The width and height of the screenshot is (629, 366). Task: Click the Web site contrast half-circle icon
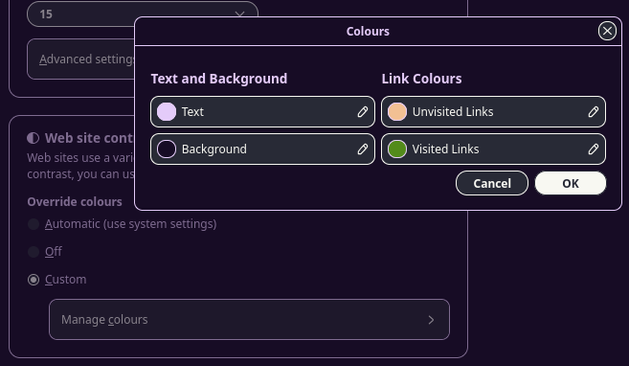pos(33,138)
